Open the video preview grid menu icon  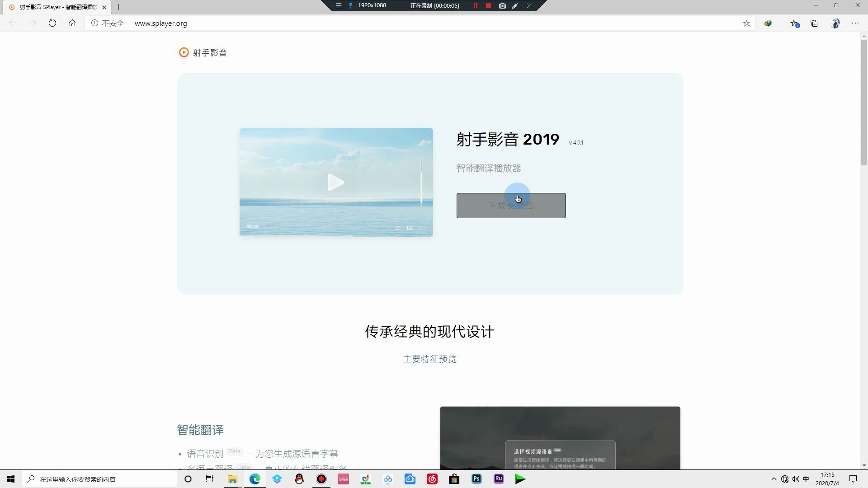(422, 228)
